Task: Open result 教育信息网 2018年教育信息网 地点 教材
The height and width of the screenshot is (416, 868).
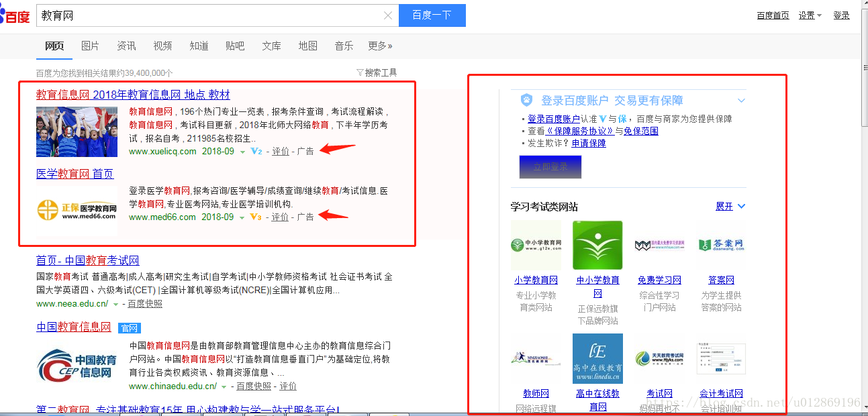Action: pyautogui.click(x=133, y=95)
